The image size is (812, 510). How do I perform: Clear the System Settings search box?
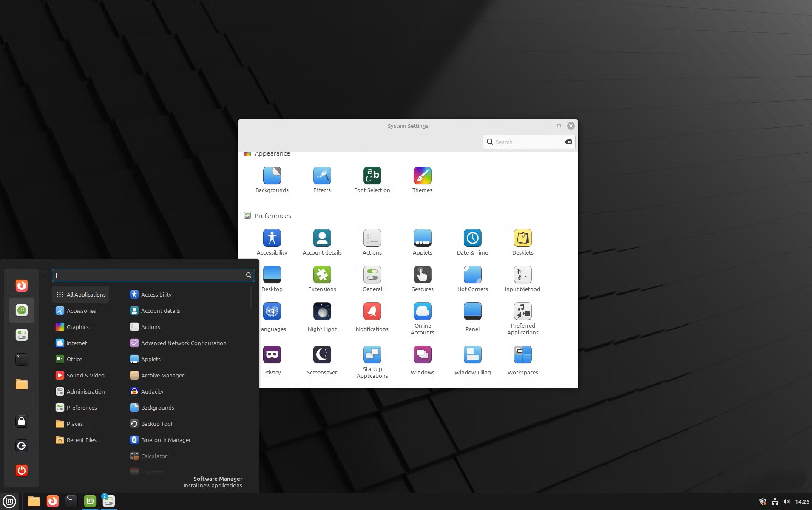coord(568,142)
